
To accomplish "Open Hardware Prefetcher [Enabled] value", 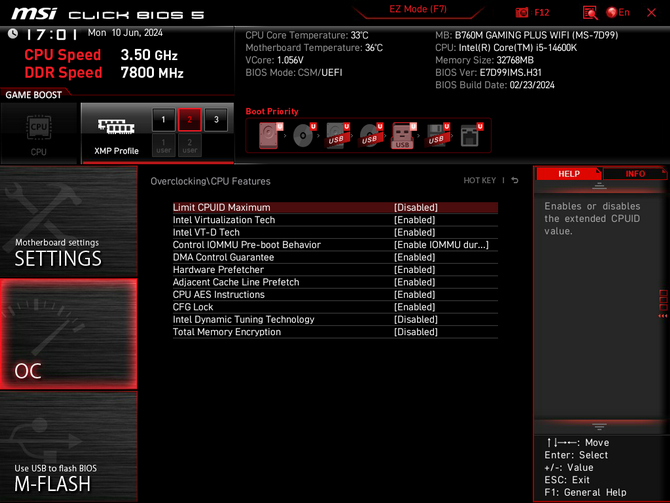I will click(414, 270).
